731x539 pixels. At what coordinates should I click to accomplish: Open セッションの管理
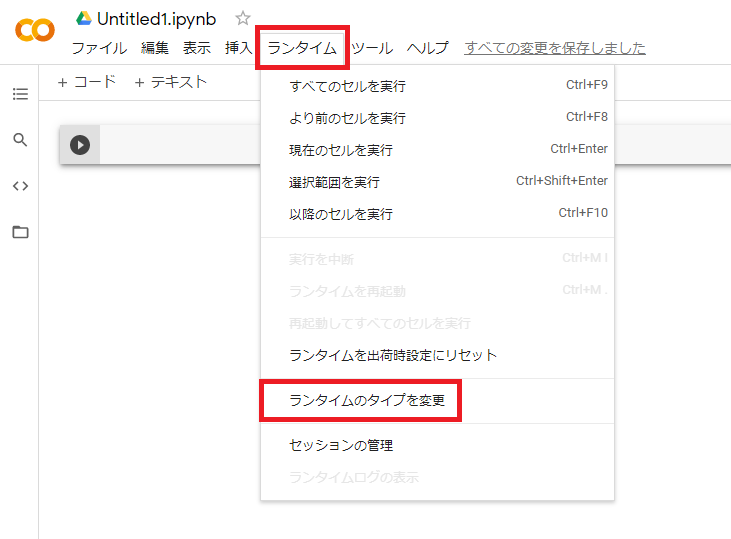[x=437, y=445]
